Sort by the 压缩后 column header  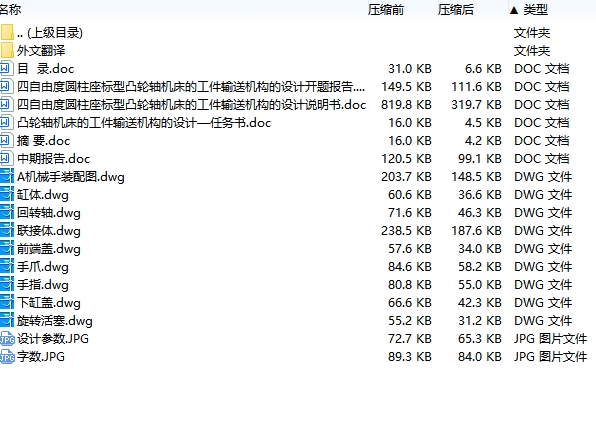click(x=456, y=10)
